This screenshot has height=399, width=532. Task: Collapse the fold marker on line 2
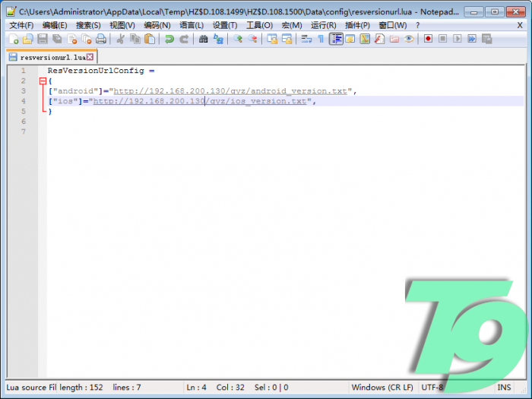43,81
